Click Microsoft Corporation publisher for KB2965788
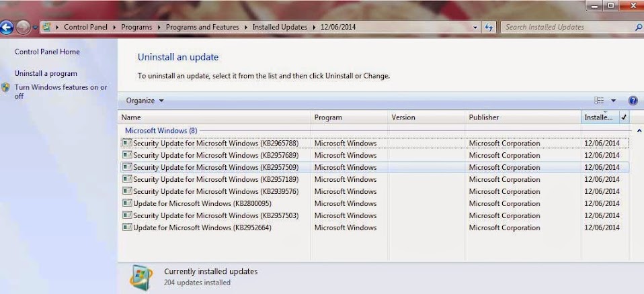Screen dimensions: 644x294 click(x=504, y=143)
